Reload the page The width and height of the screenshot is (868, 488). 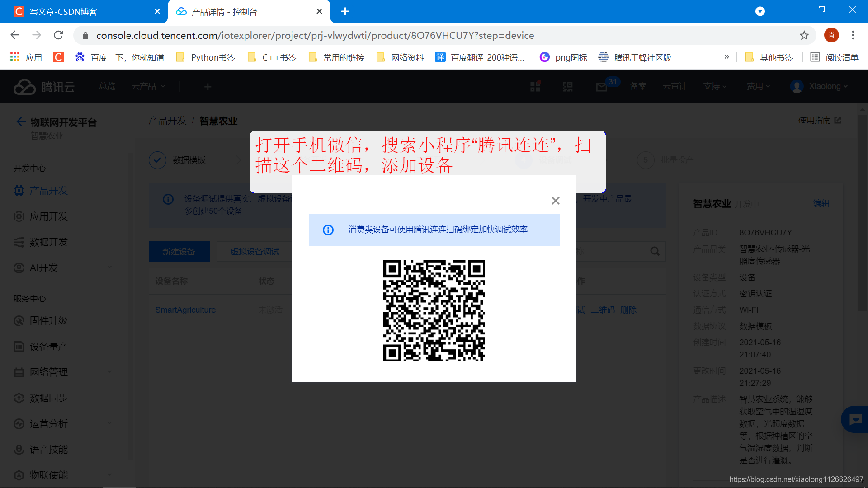[58, 35]
